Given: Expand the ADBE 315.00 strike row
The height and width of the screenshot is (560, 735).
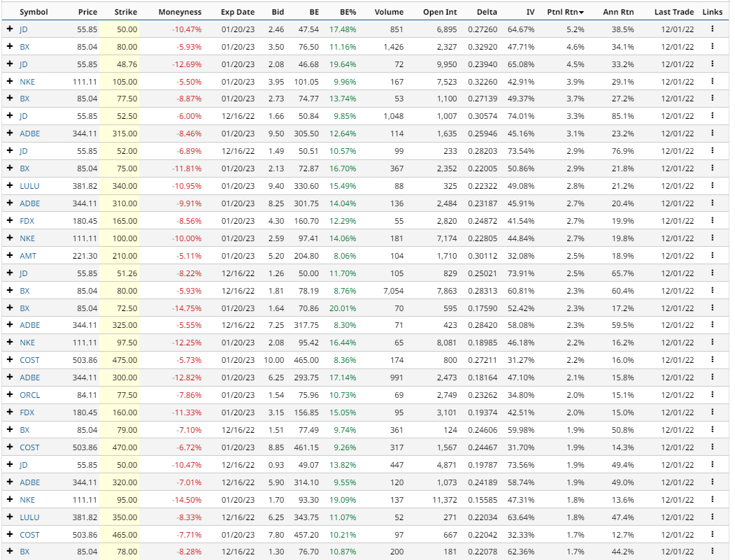Looking at the screenshot, I should pos(9,134).
